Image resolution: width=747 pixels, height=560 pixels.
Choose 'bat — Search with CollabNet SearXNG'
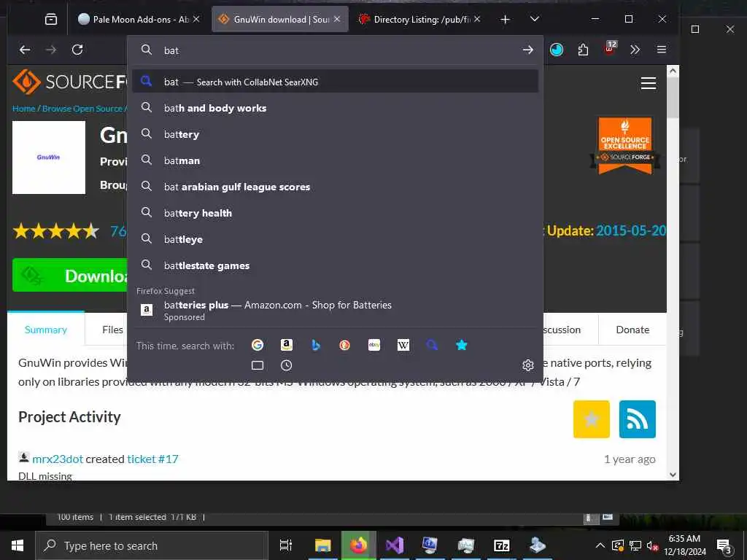[335, 82]
